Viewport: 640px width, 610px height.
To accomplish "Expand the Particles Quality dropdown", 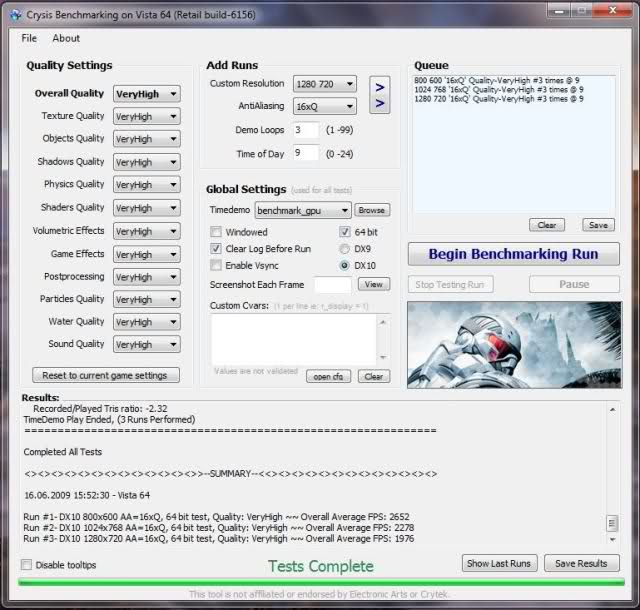I will (147, 299).
